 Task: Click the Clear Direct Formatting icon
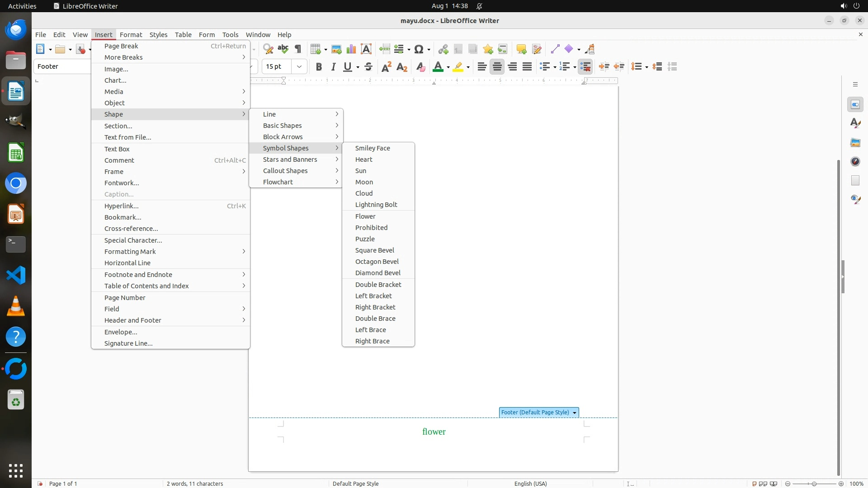click(x=420, y=67)
